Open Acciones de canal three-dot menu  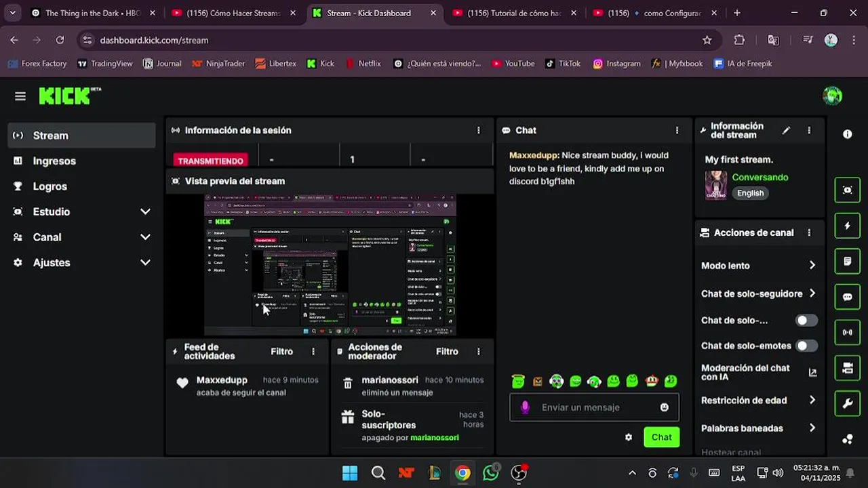809,232
